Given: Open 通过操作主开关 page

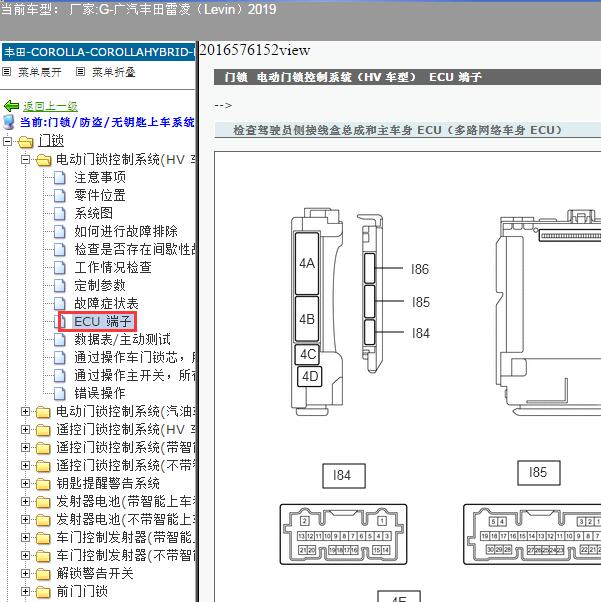Looking at the screenshot, I should [x=135, y=376].
